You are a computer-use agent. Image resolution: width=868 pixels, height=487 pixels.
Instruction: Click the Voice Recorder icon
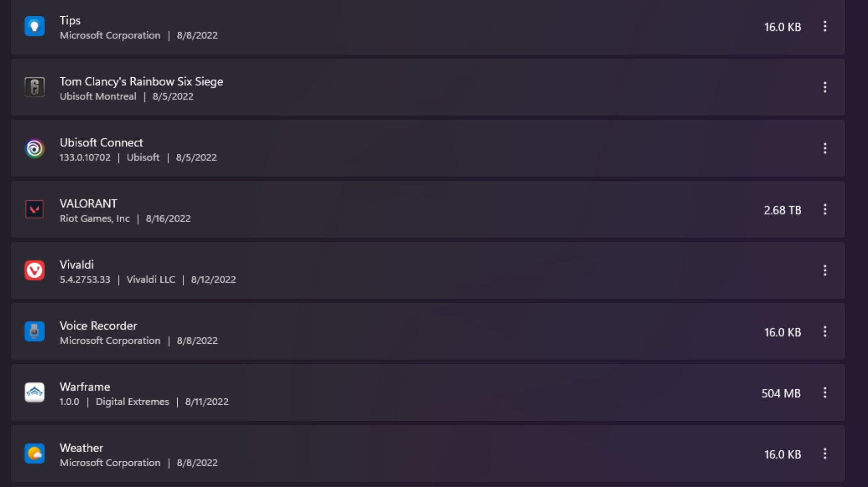point(34,331)
